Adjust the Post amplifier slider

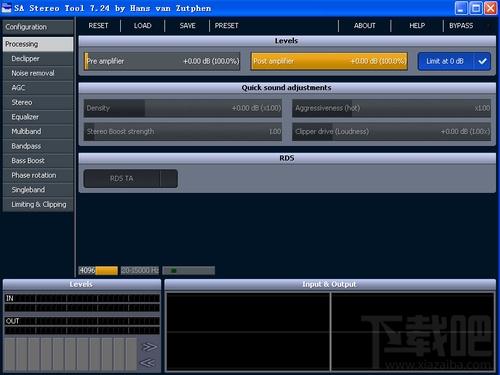point(329,61)
